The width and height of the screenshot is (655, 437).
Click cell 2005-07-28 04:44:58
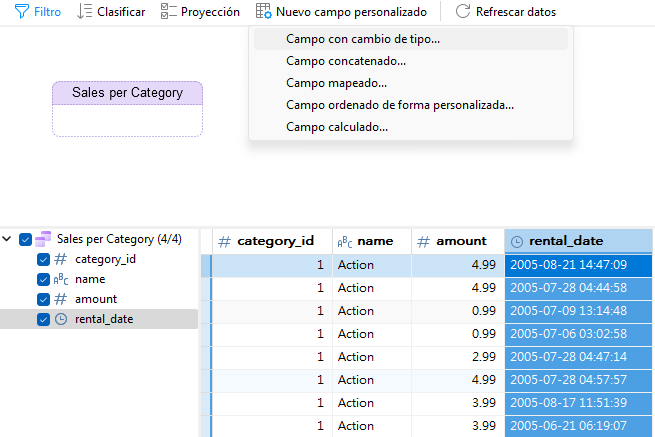pyautogui.click(x=579, y=288)
